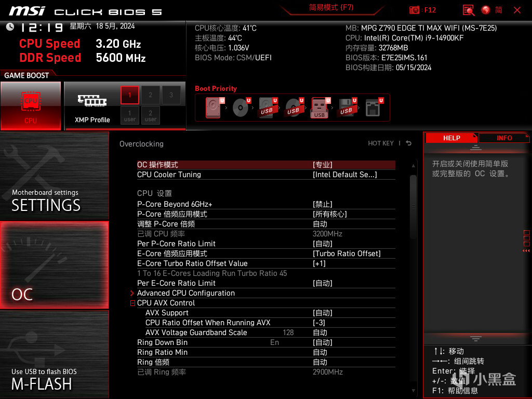Select XMP user profile 2

[x=150, y=115]
